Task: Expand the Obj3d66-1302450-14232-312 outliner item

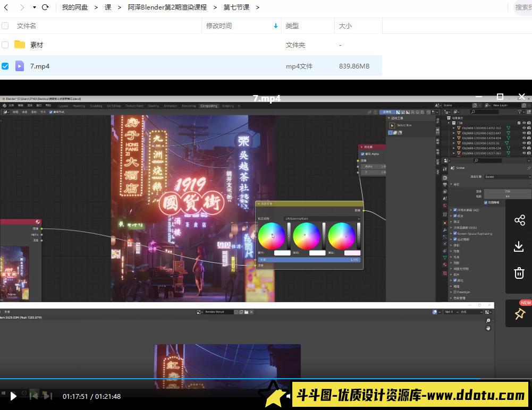Action: click(454, 128)
